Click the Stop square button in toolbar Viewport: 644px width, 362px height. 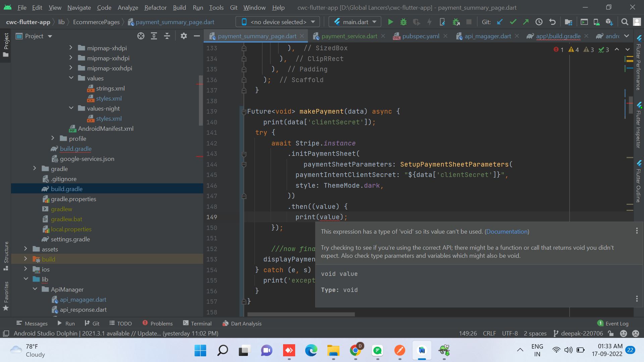click(469, 22)
